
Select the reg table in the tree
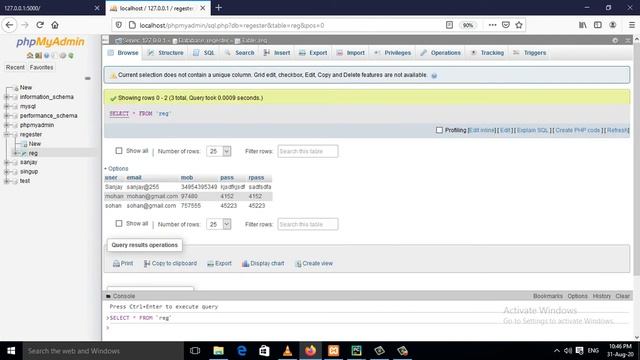[33, 153]
